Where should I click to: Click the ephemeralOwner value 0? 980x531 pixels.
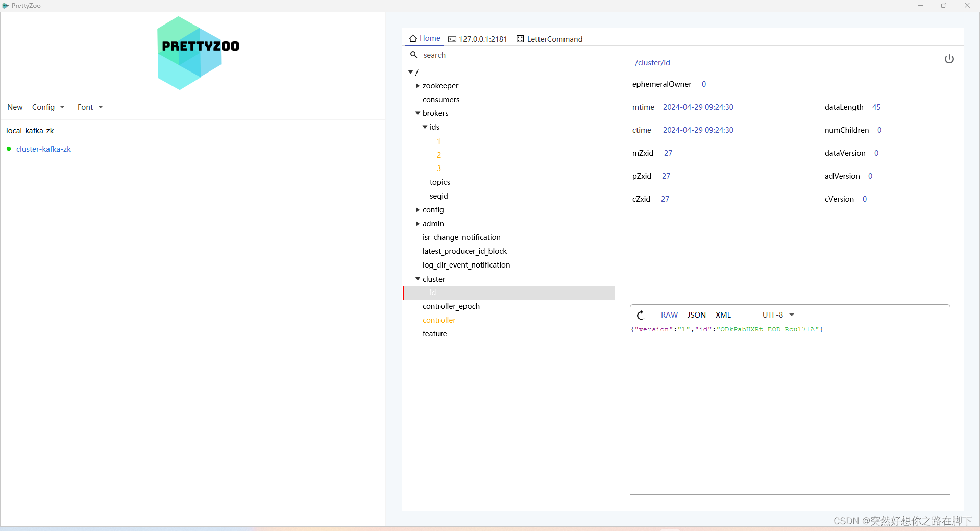(703, 84)
